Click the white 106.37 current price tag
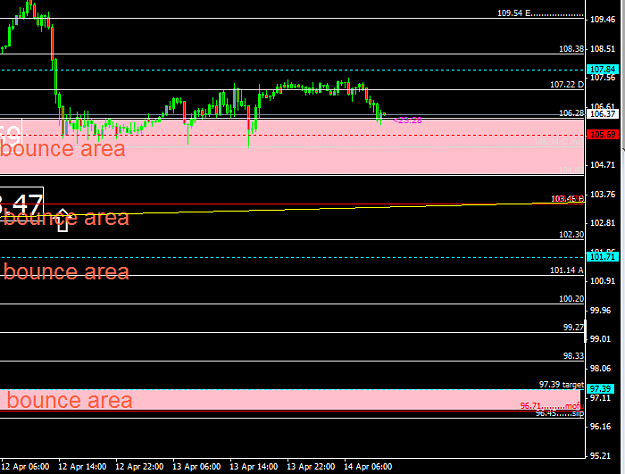Viewport: 625px width, 474px height. tap(603, 114)
